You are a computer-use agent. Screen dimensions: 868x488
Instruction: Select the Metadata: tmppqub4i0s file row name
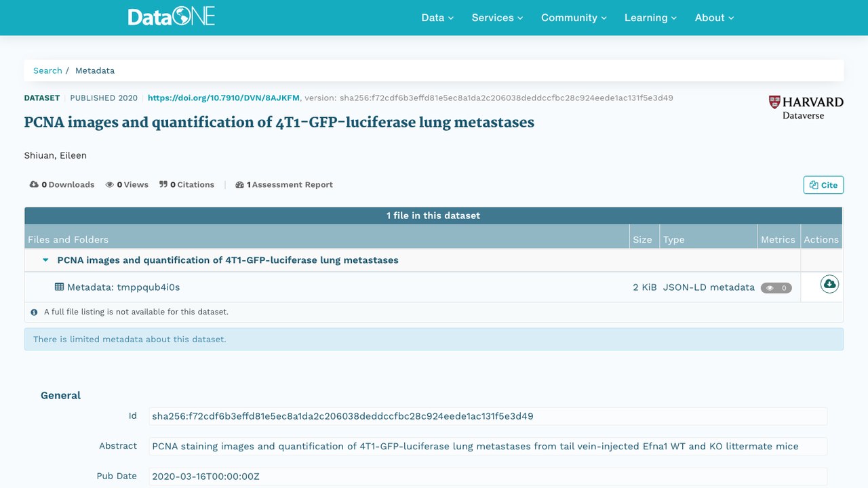point(123,287)
